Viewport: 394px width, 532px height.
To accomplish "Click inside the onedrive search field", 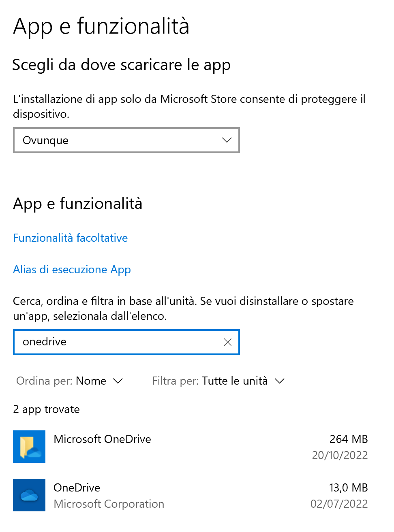I will pyautogui.click(x=118, y=342).
